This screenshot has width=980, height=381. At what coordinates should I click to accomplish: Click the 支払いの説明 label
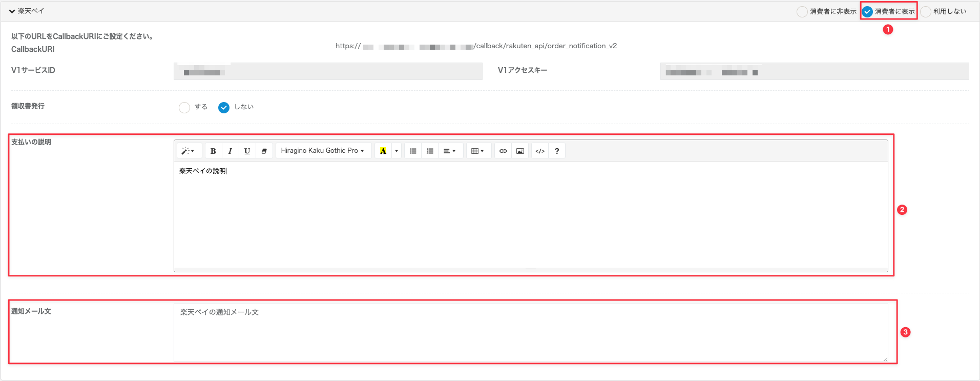coord(31,142)
